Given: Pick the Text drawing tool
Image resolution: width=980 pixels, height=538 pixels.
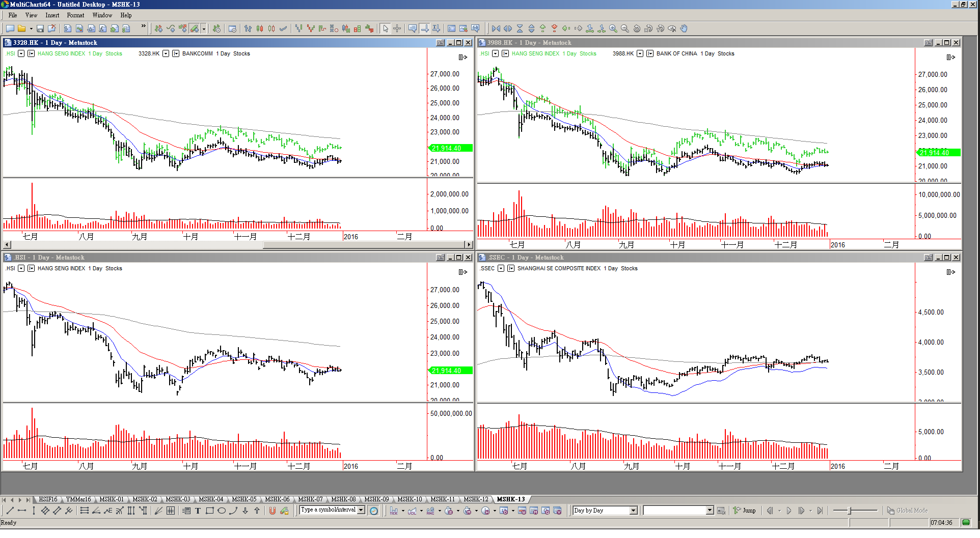Looking at the screenshot, I should (x=198, y=511).
